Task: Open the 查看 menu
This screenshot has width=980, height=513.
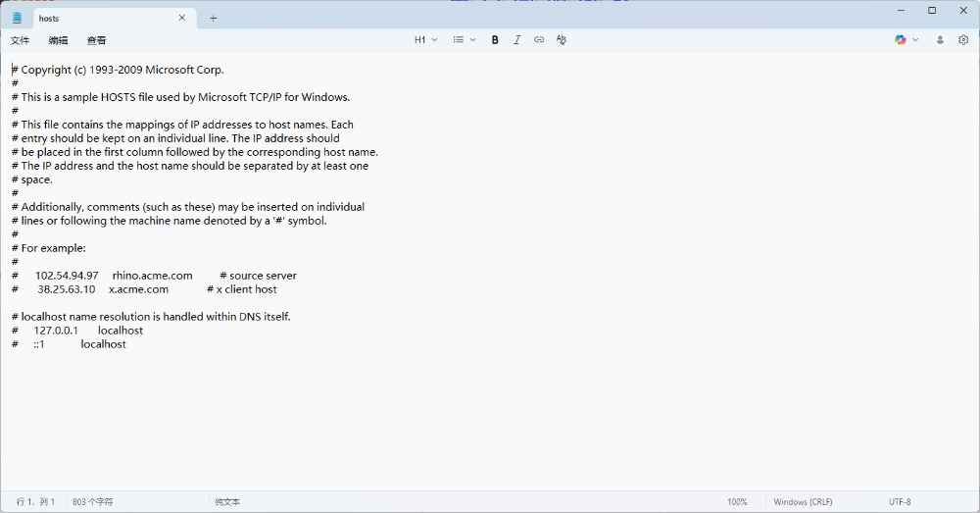Action: pyautogui.click(x=96, y=40)
